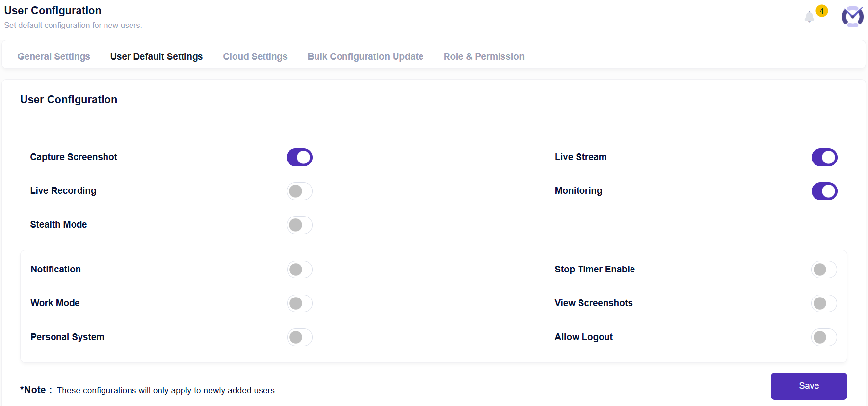Click the Personal System label
Viewport: 868px width, 406px height.
(x=67, y=337)
